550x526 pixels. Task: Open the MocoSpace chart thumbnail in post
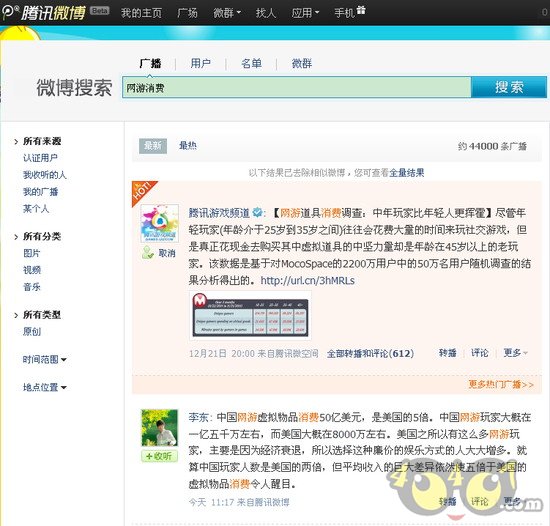tap(250, 316)
